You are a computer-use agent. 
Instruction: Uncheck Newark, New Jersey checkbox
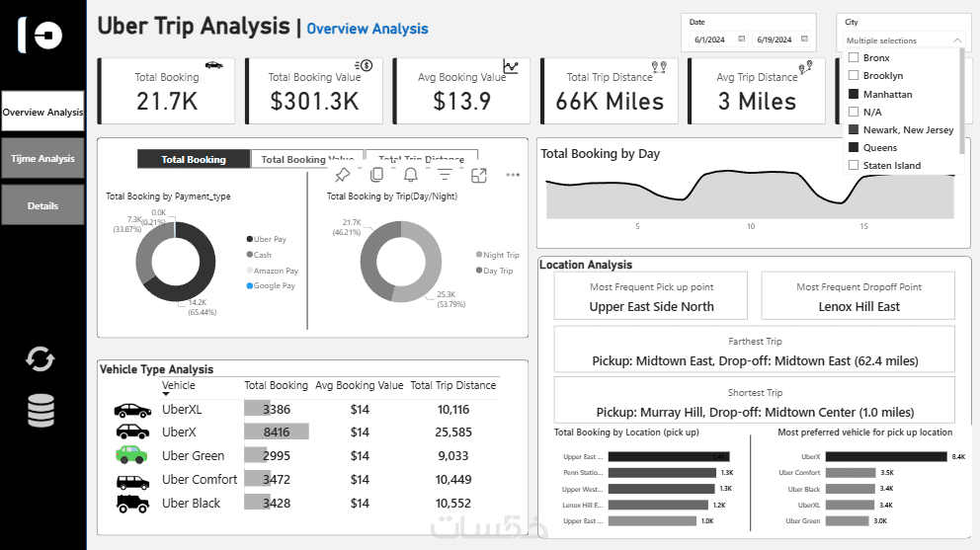pyautogui.click(x=854, y=129)
